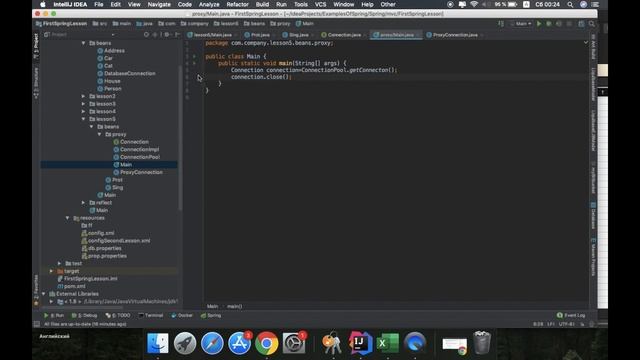Expand the test folder
The image size is (640, 360).
point(60,264)
